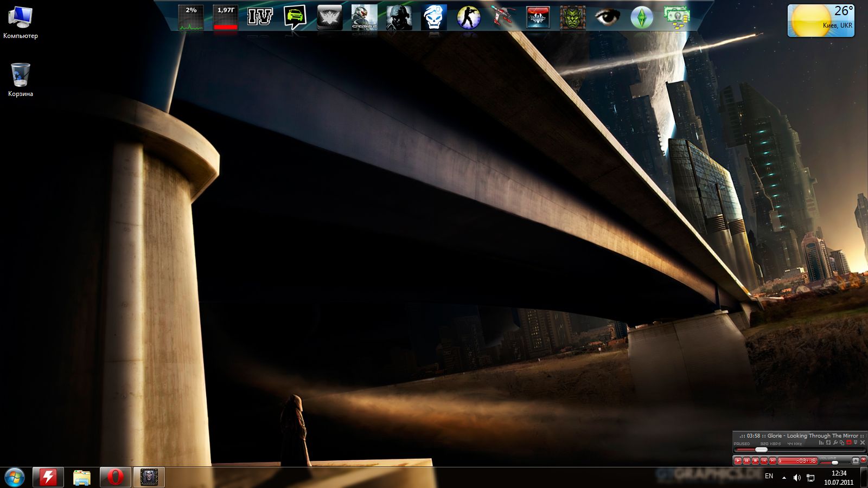Open the system volume control in the tray
Screen dimensions: 868x488
pyautogui.click(x=797, y=478)
